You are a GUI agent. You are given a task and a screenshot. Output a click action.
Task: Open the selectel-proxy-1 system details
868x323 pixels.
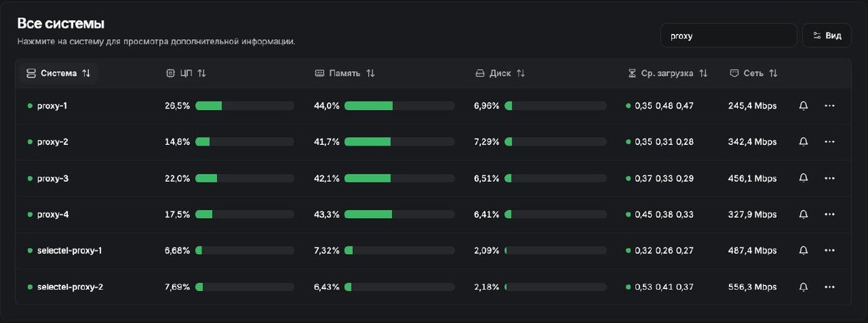point(69,251)
